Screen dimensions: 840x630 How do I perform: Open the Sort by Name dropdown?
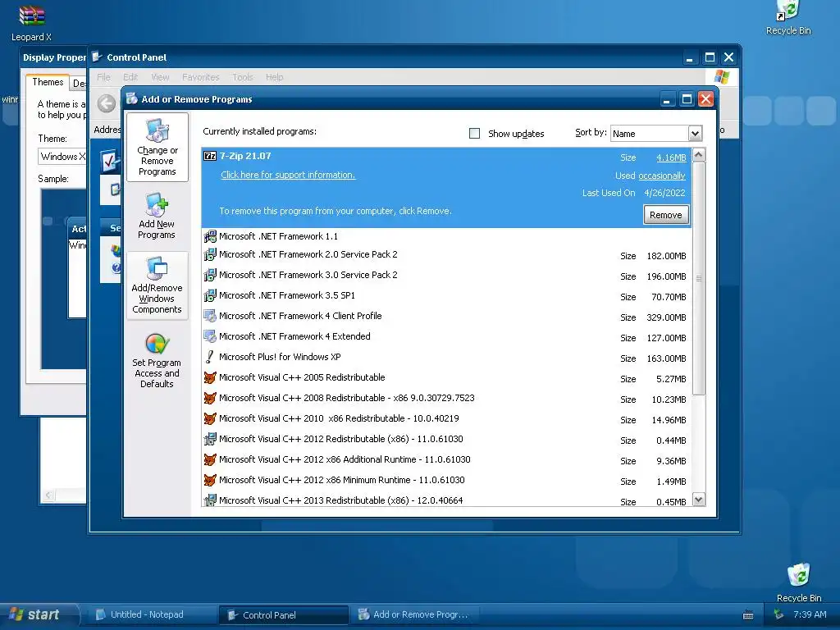(x=656, y=134)
